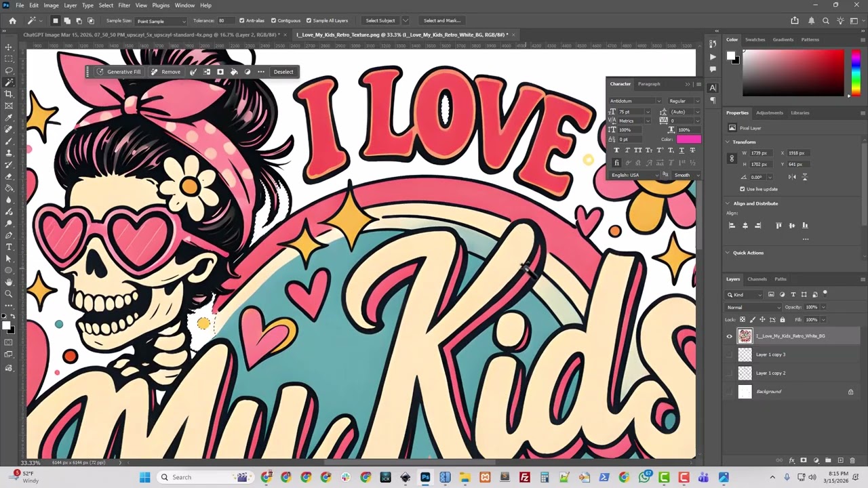Screen dimensions: 868x488
Task: Select the Hand tool
Action: [9, 282]
